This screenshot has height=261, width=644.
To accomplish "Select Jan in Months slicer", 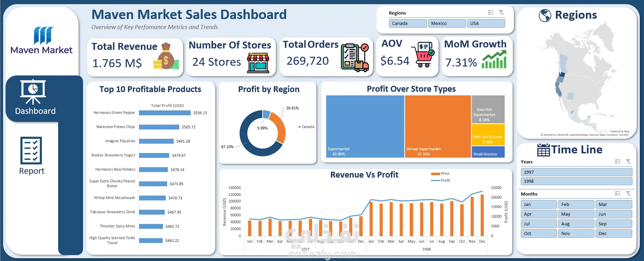I will pos(538,204).
